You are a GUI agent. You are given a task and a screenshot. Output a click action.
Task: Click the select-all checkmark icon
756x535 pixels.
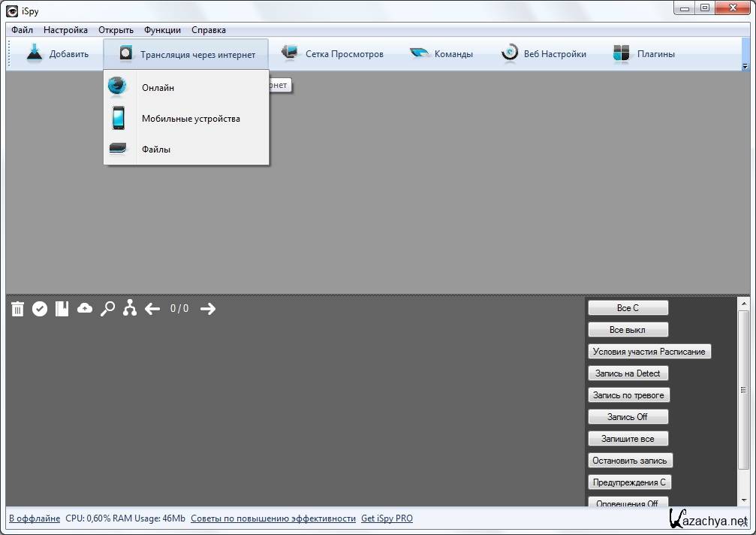tap(40, 309)
